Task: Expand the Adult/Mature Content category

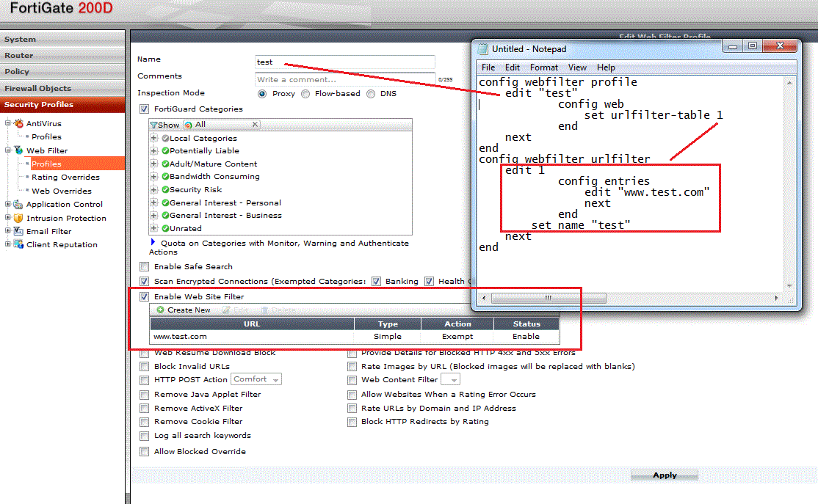Action: coord(154,164)
